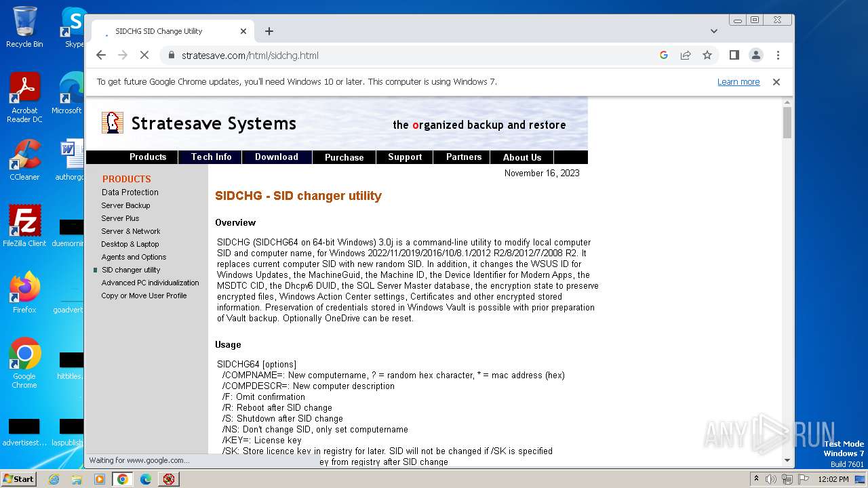Image resolution: width=868 pixels, height=488 pixels.
Task: Open File Explorer from taskbar
Action: 77,479
